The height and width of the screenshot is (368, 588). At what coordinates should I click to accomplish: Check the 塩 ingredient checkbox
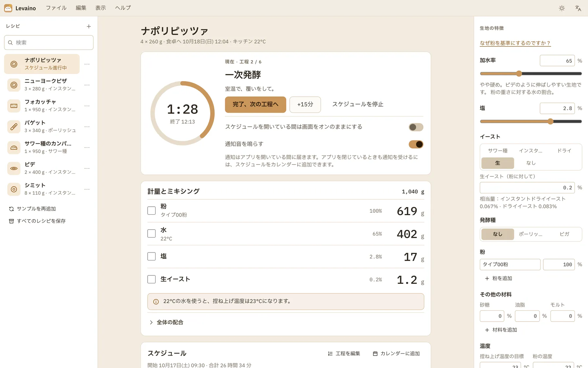pos(152,256)
